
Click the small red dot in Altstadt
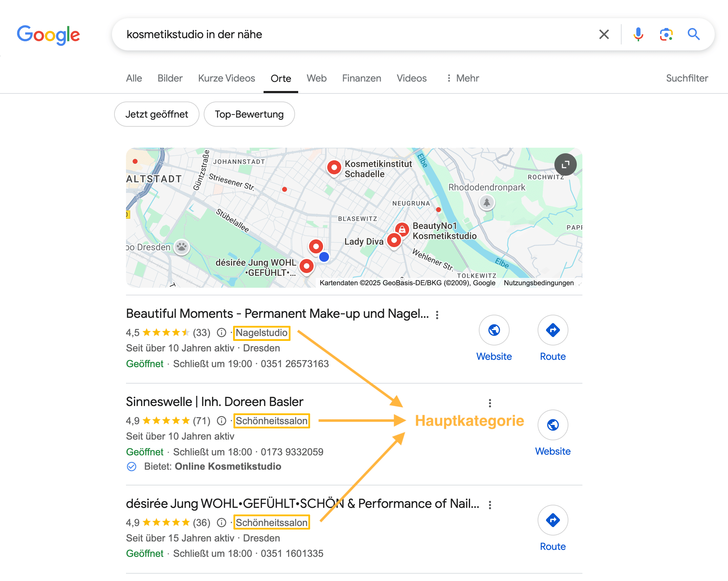[x=135, y=161]
